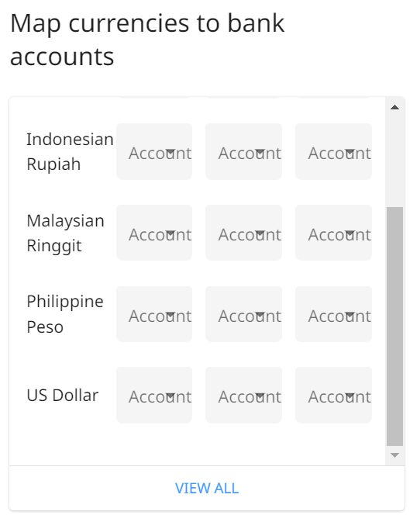Open second Account dropdown for Indonesian Rupiah
This screenshot has height=522, width=420.
[244, 152]
